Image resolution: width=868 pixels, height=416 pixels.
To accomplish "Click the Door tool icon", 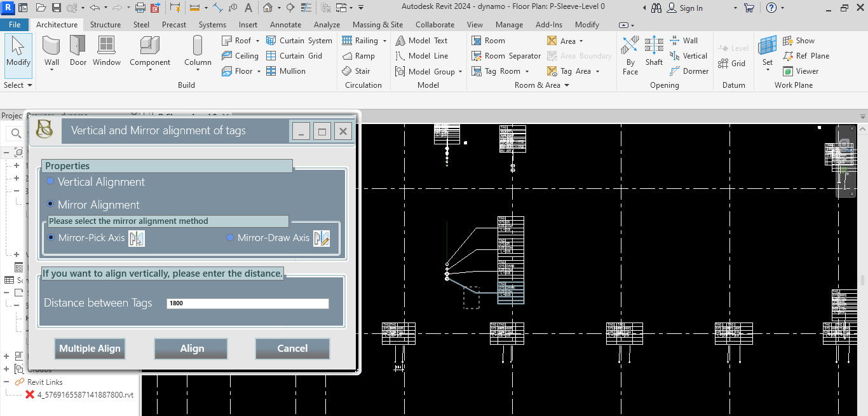I will [78, 51].
